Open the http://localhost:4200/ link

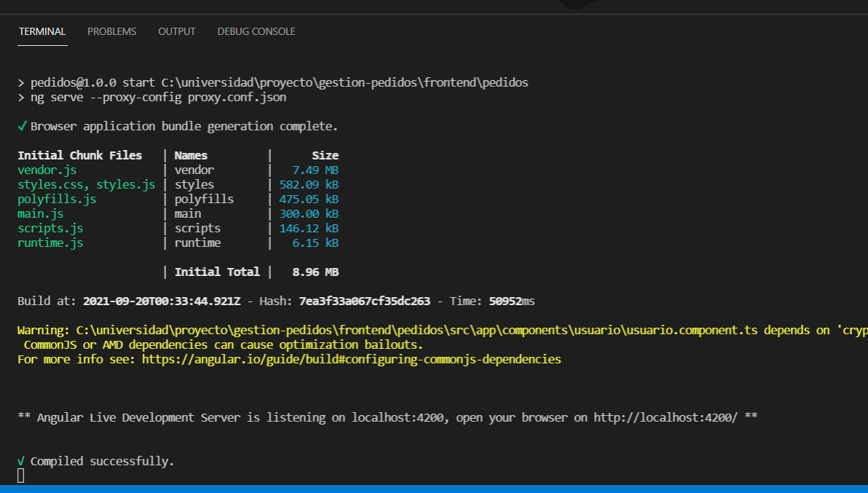click(x=666, y=417)
